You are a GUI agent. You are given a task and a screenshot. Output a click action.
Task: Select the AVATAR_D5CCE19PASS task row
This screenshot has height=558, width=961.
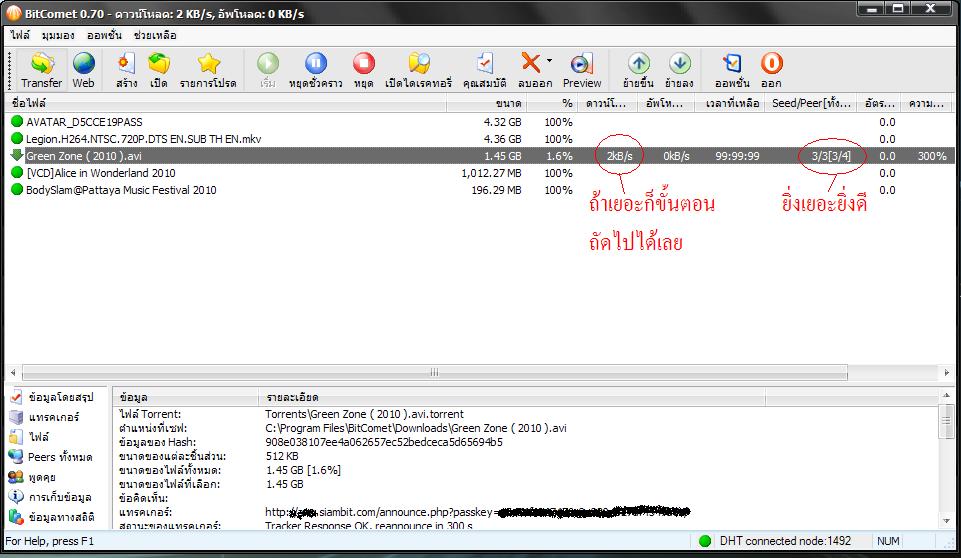pos(479,122)
